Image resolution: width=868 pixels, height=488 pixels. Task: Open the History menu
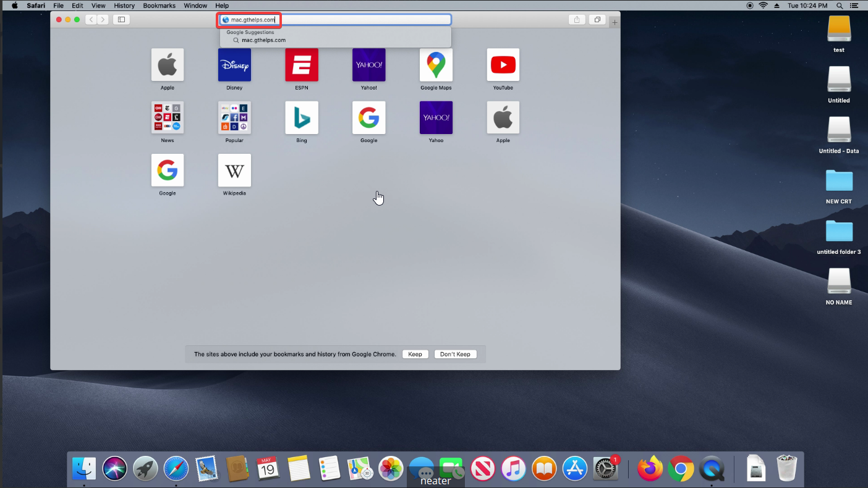click(x=124, y=6)
